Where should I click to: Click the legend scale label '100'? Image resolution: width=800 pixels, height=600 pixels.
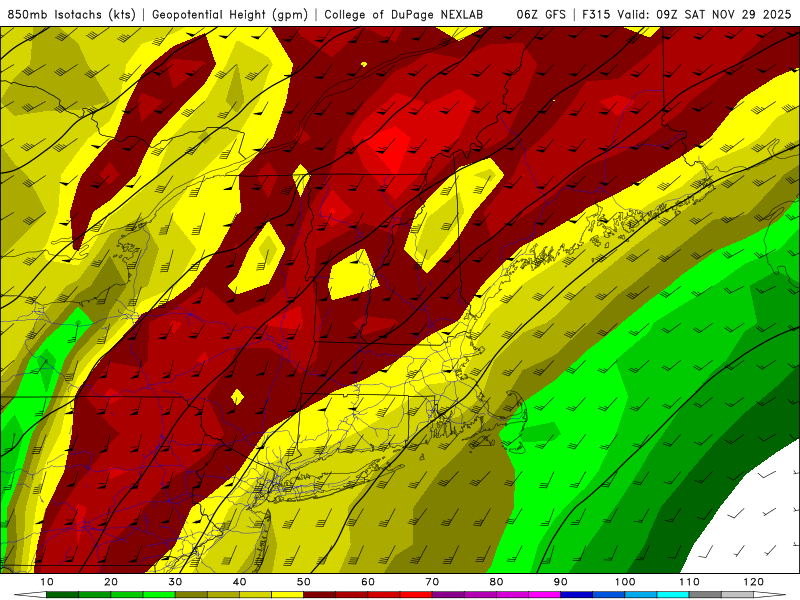click(625, 582)
